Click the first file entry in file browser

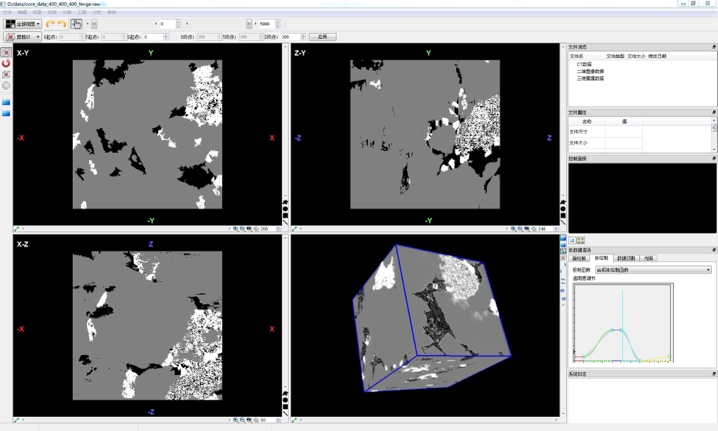click(585, 64)
